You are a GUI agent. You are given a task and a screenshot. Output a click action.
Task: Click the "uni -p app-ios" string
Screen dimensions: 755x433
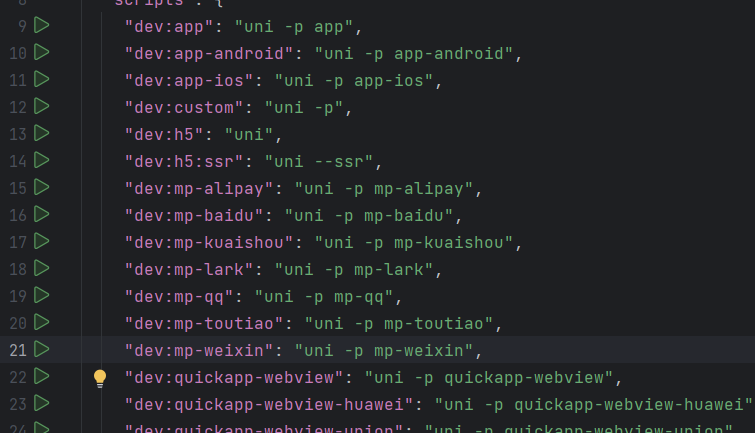[x=354, y=81]
